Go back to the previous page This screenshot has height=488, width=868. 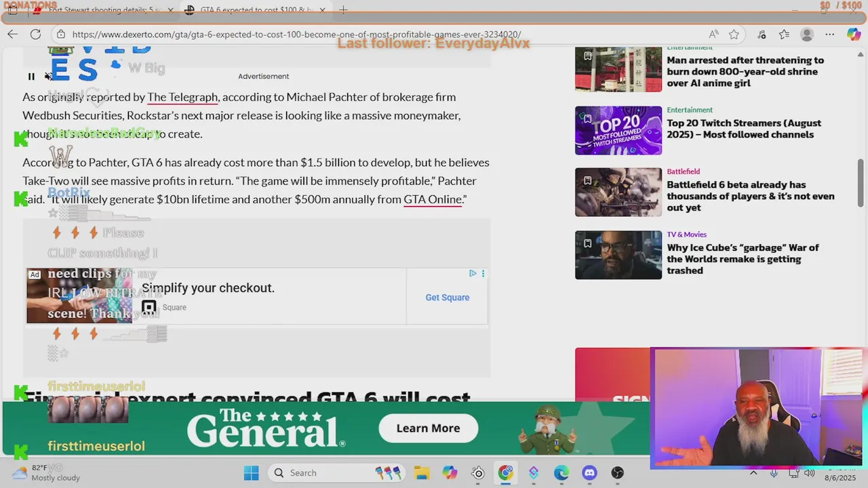(x=13, y=34)
